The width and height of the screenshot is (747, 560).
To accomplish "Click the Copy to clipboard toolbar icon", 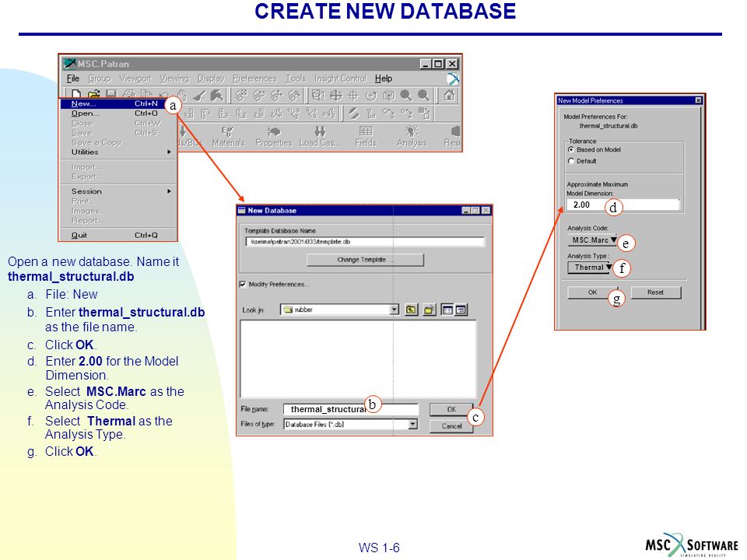I will [x=146, y=95].
